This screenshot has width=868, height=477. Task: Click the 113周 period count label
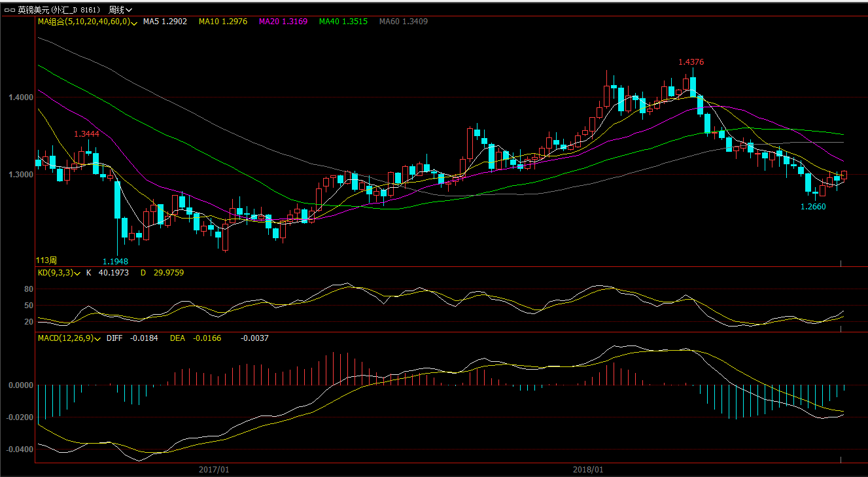[46, 260]
